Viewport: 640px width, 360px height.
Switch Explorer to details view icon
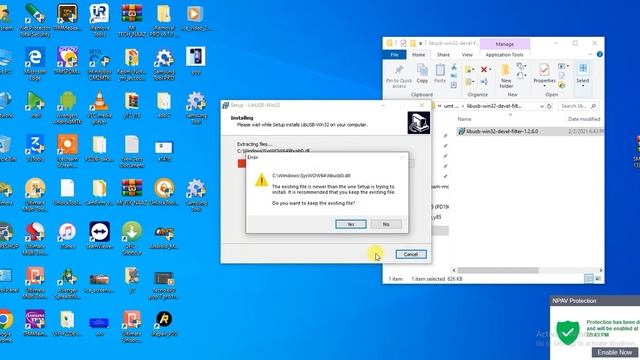tap(588, 279)
